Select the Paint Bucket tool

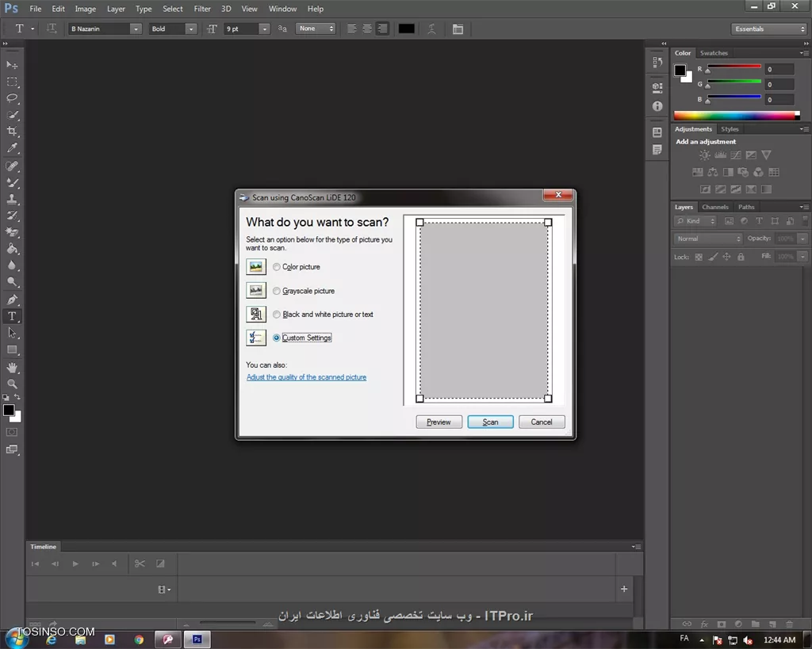point(12,249)
